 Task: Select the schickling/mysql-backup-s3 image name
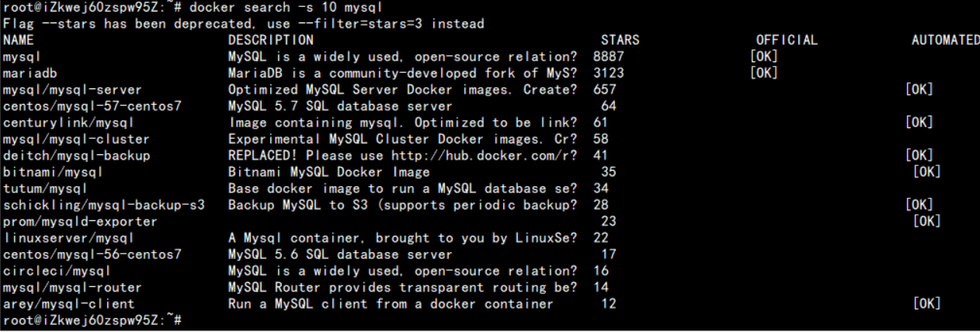103,205
